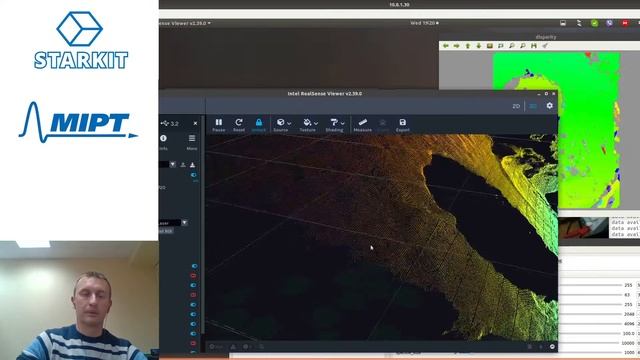640x360 pixels.
Task: Click the green checkmark tray icon
Action: [x=594, y=23]
